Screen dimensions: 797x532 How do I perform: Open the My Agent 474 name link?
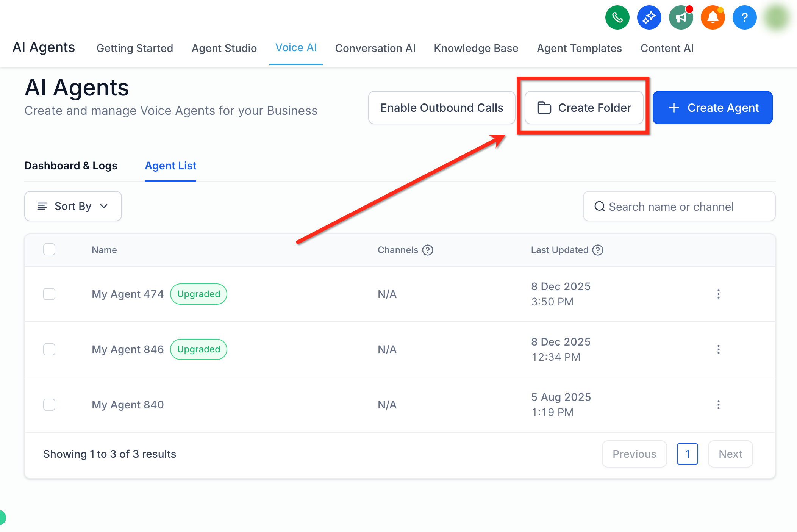(x=128, y=294)
